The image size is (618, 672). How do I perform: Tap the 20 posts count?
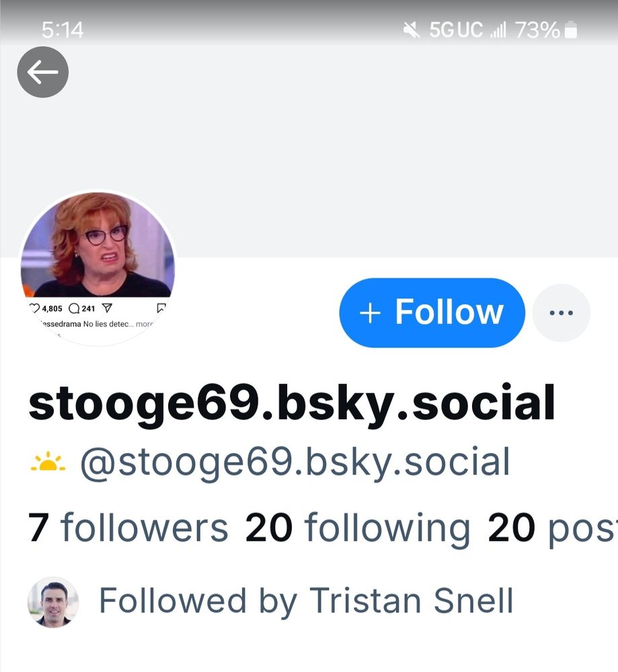coord(552,528)
